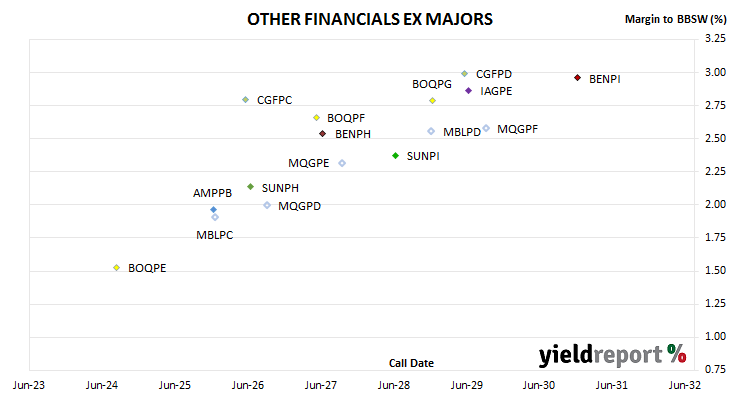Select the BENPH maroon diamond marker
730x399 pixels.
[x=323, y=134]
